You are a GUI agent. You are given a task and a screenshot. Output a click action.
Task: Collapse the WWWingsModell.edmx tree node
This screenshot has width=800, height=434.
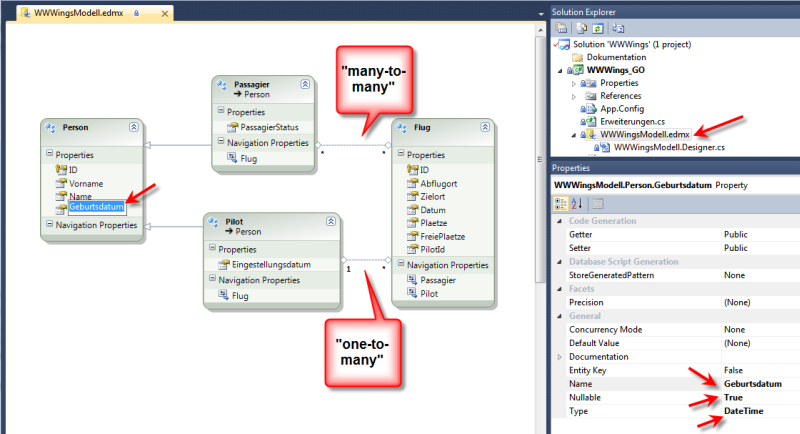[x=574, y=135]
